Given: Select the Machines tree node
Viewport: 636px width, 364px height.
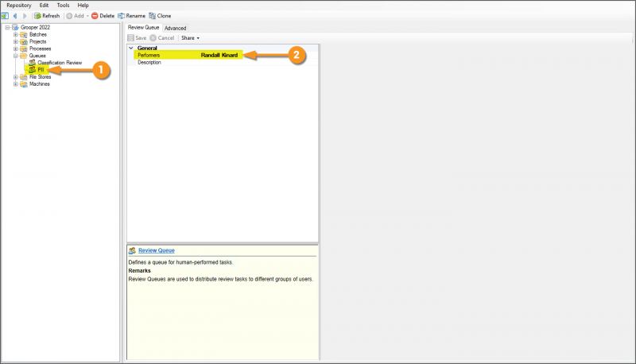Looking at the screenshot, I should tap(39, 84).
